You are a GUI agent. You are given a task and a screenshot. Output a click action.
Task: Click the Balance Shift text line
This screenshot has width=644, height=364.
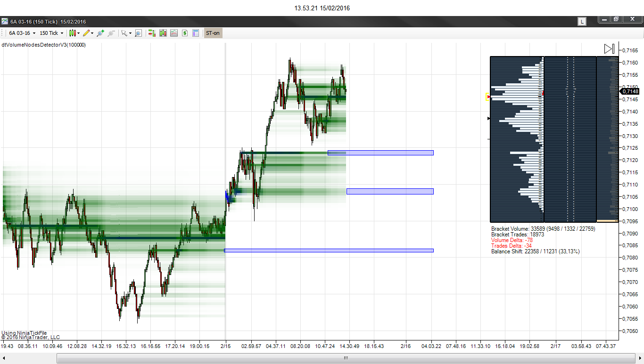536,251
